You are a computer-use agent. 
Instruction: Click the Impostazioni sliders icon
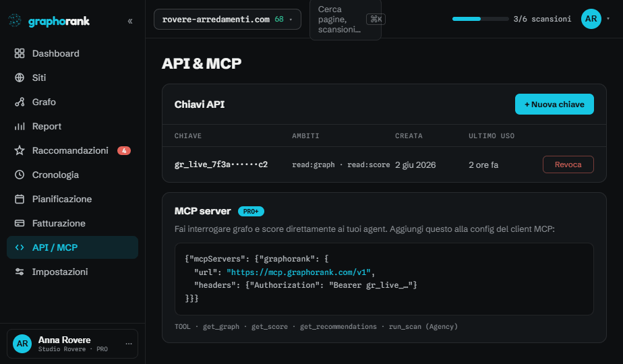point(20,272)
